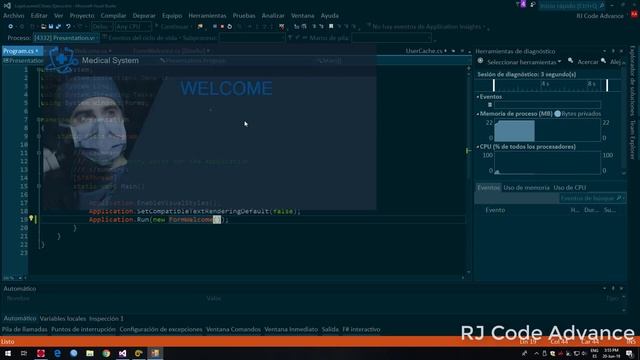This screenshot has width=640, height=360.
Task: Open the Ventana Comandos tab
Action: 233,329
